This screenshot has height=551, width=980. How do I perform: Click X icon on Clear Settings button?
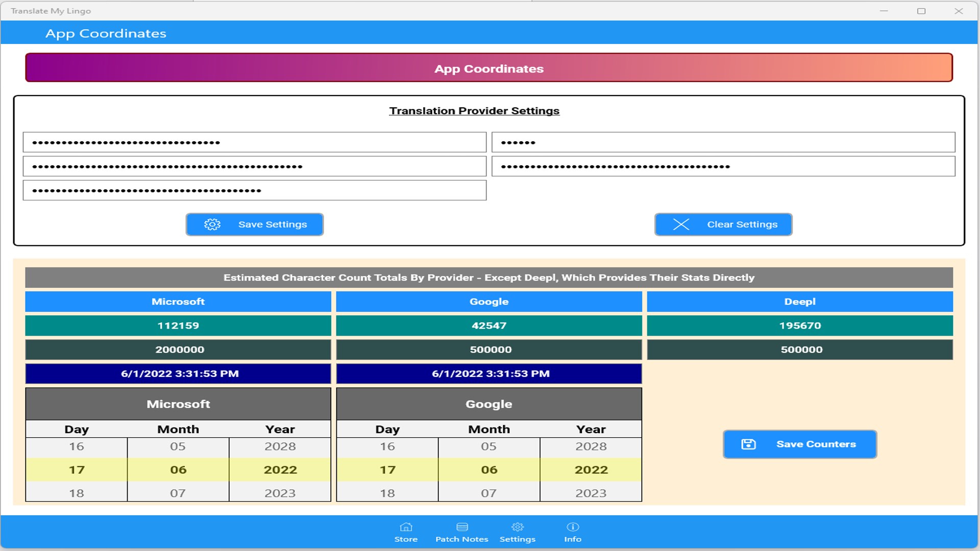[681, 224]
